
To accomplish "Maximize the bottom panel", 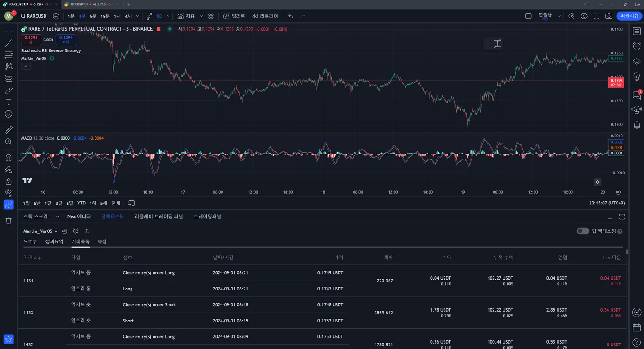I will [622, 217].
